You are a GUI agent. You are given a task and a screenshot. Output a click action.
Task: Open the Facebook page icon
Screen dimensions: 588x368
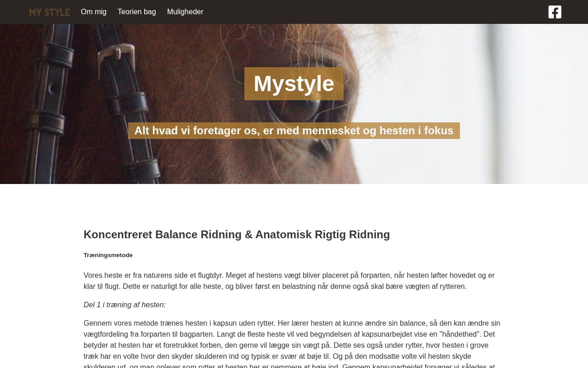click(x=555, y=12)
